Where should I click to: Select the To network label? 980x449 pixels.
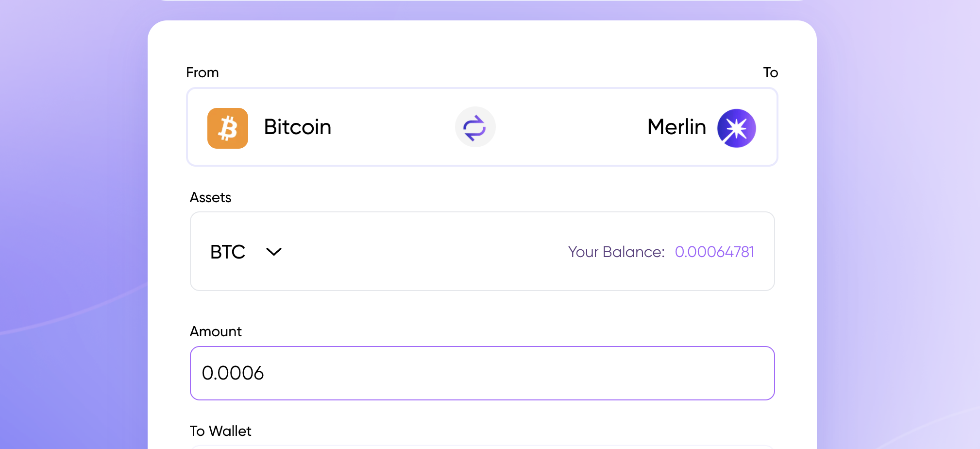770,72
